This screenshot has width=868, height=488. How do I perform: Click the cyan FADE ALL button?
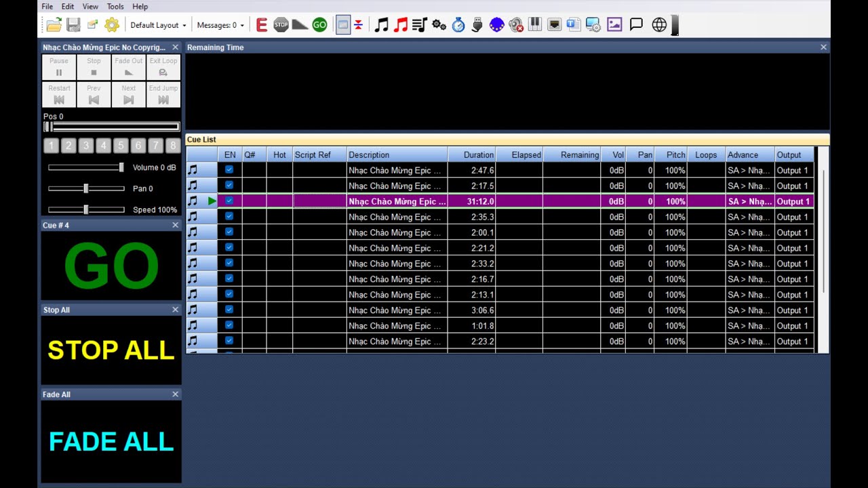coord(111,442)
